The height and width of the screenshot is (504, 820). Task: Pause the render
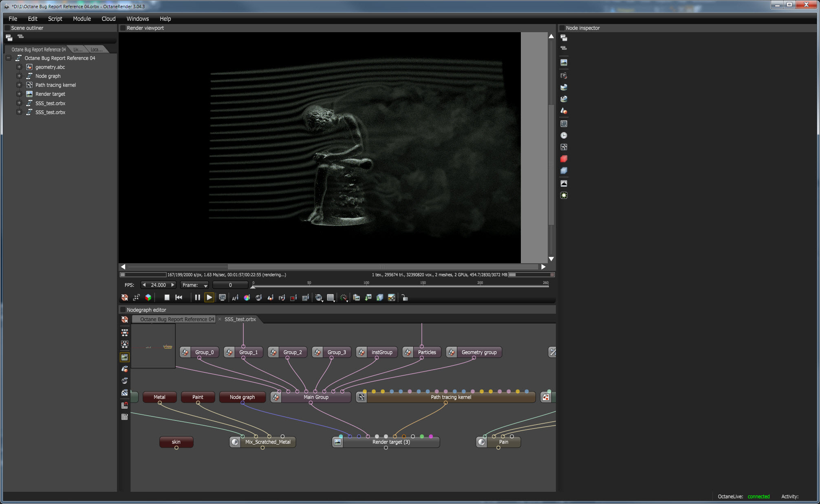click(197, 297)
